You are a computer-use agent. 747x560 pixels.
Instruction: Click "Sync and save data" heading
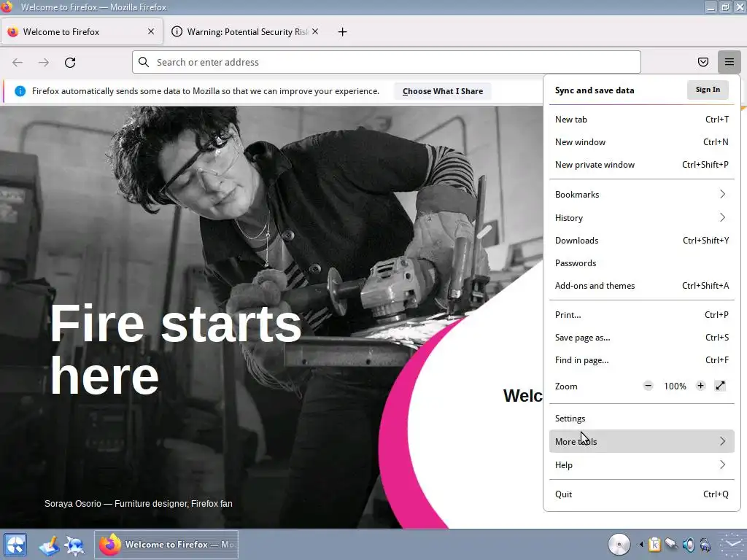pos(595,90)
